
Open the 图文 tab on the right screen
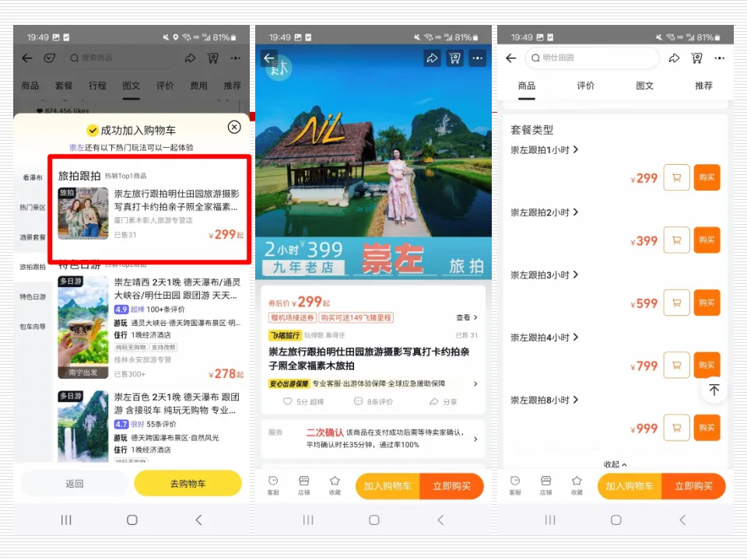click(644, 87)
